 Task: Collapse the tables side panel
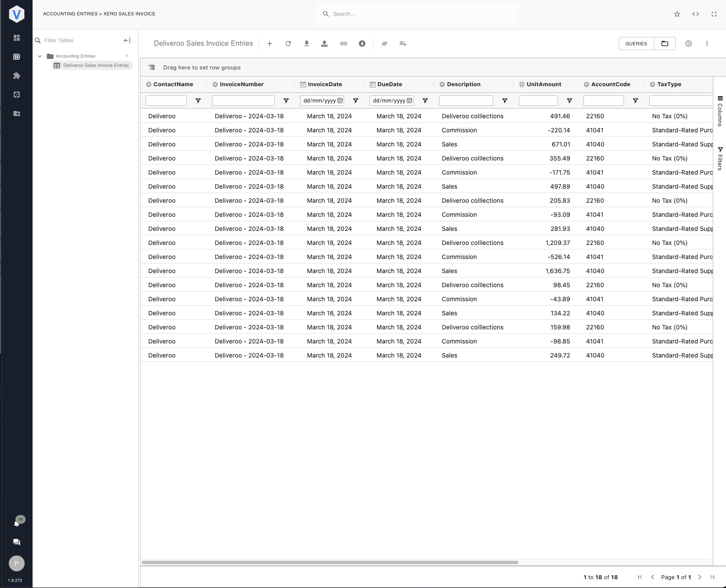(x=127, y=40)
